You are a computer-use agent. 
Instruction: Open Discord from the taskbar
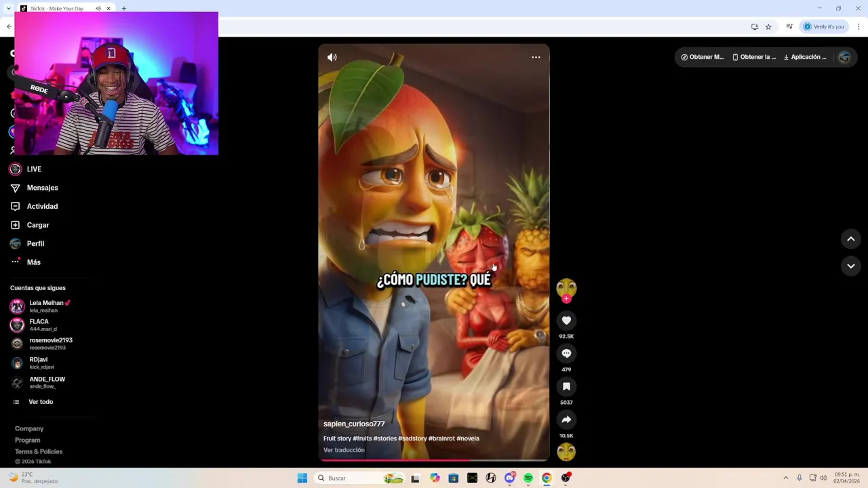click(509, 478)
